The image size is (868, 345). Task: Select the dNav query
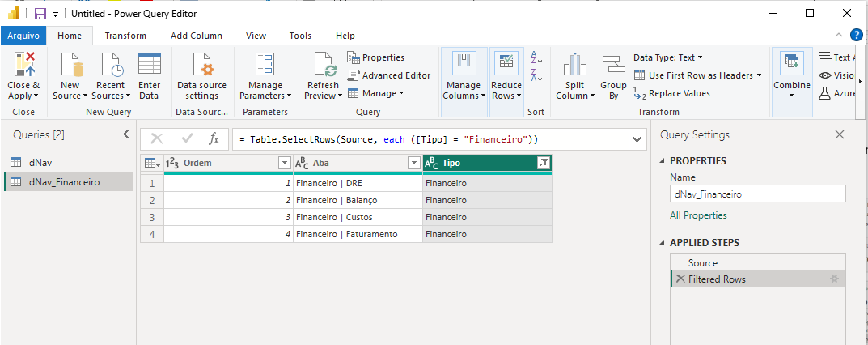(40, 162)
